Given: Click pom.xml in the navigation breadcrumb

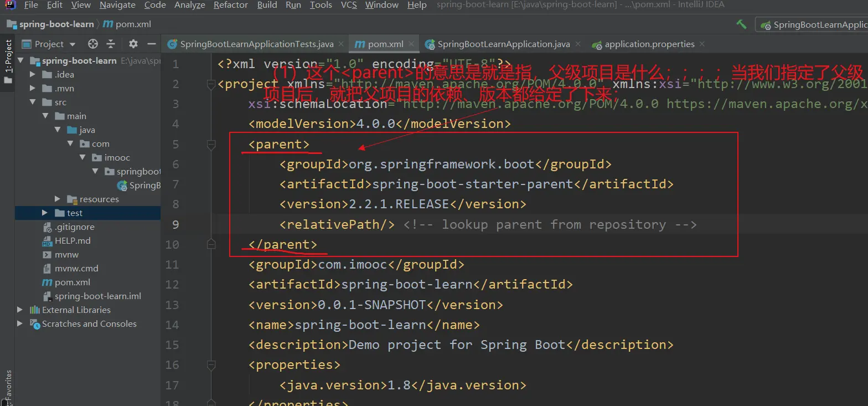Looking at the screenshot, I should (x=133, y=24).
